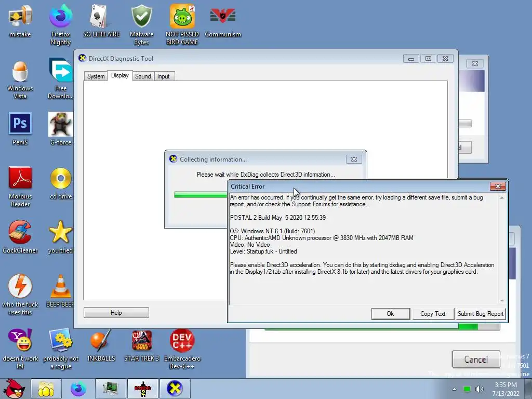Viewport: 532px width, 399px height.
Task: Maximize the DirectX Diagnostic Tool window
Action: pyautogui.click(x=428, y=59)
